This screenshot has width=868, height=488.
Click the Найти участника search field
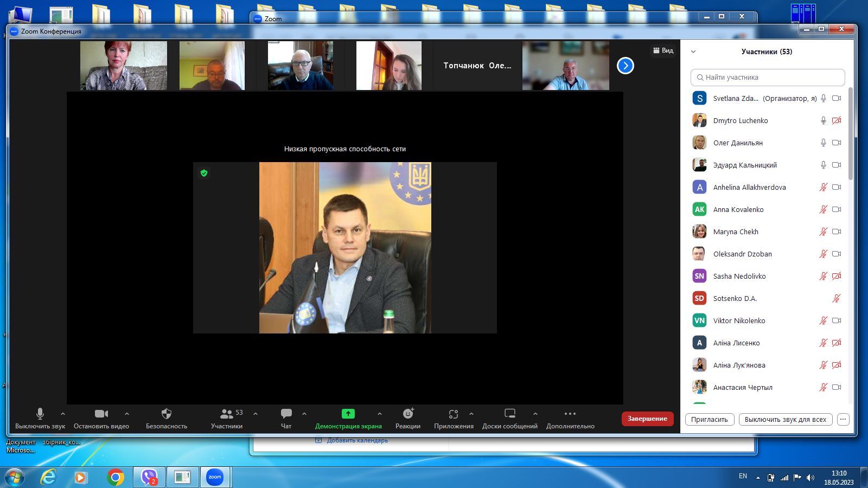click(x=768, y=78)
